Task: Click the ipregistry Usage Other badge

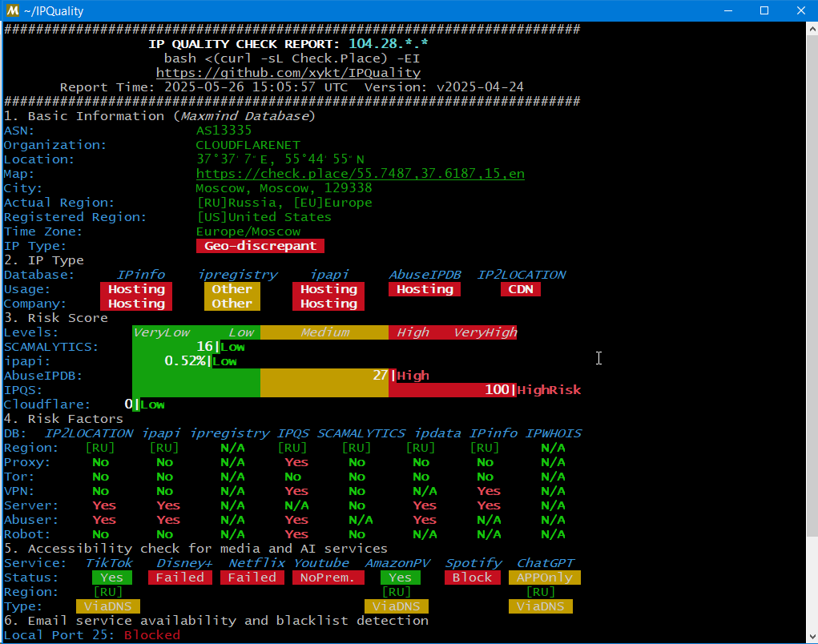Action: pos(232,289)
